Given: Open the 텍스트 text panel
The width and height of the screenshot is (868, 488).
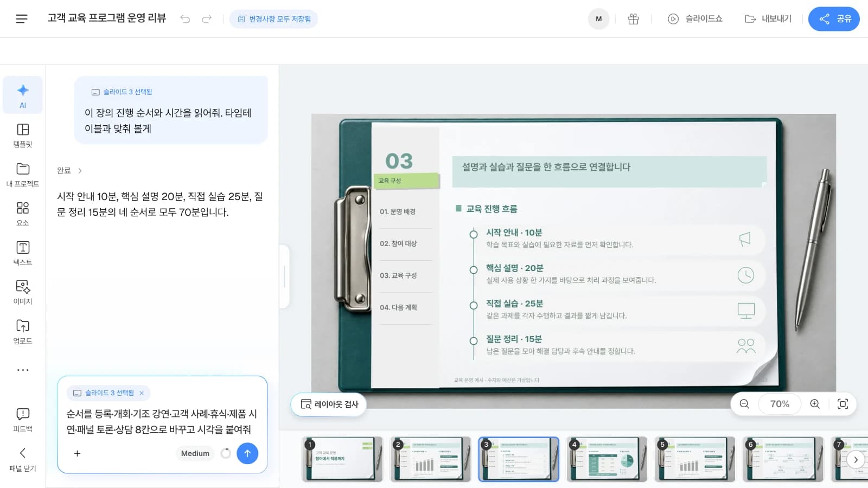Looking at the screenshot, I should [x=23, y=253].
